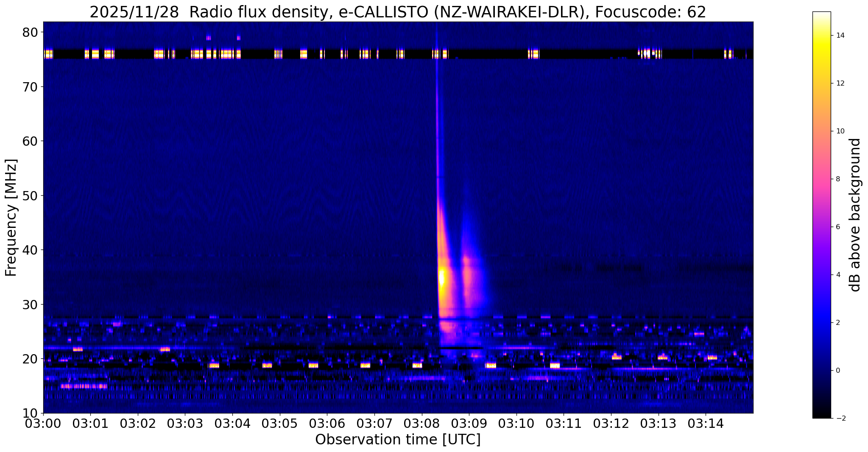Click the 20 MHz frequency tick label
The height and width of the screenshot is (452, 868).
pos(30,359)
